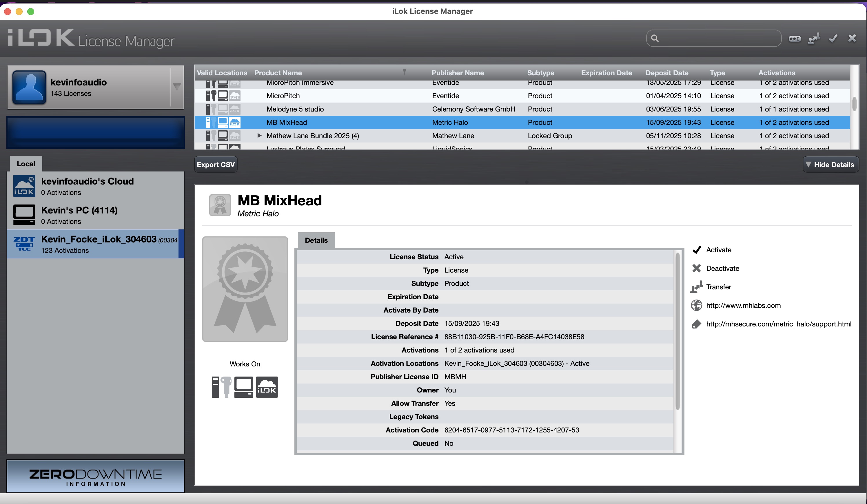This screenshot has height=504, width=867.
Task: Click the 143 Licenses text
Action: (x=71, y=94)
